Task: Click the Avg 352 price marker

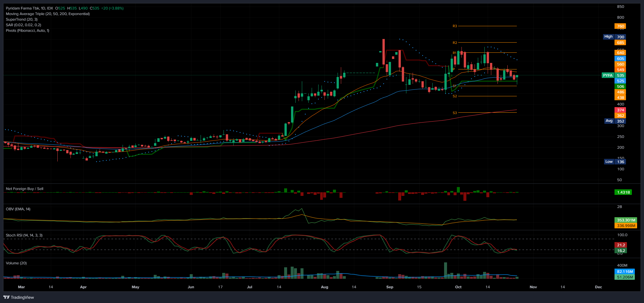Action: [615, 121]
